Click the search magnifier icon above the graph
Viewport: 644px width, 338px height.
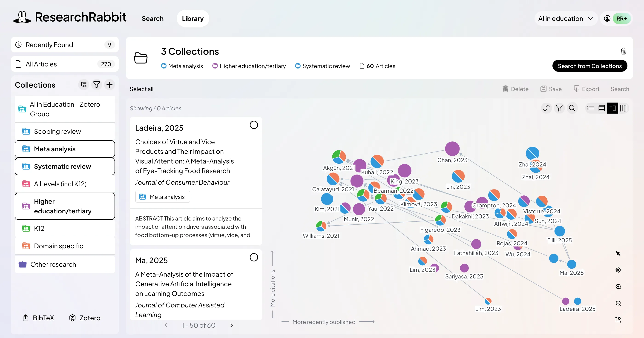572,108
